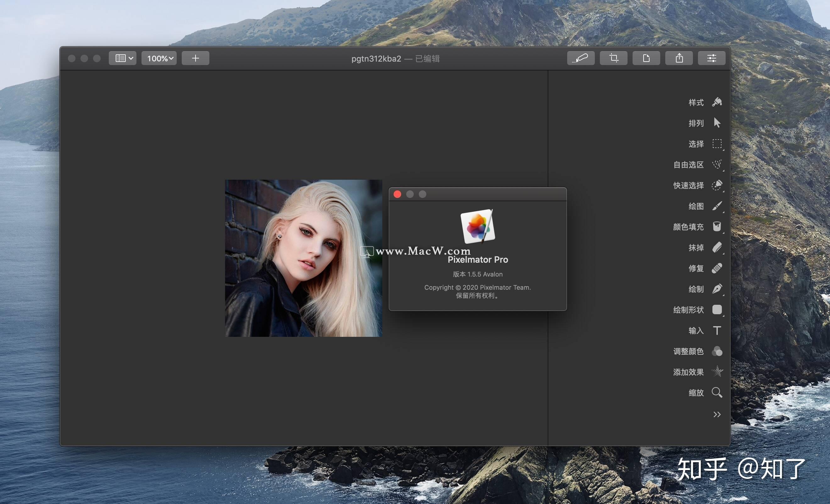Viewport: 830px width, 504px height.
Task: Select the 缩放 zoom tool
Action: (717, 392)
